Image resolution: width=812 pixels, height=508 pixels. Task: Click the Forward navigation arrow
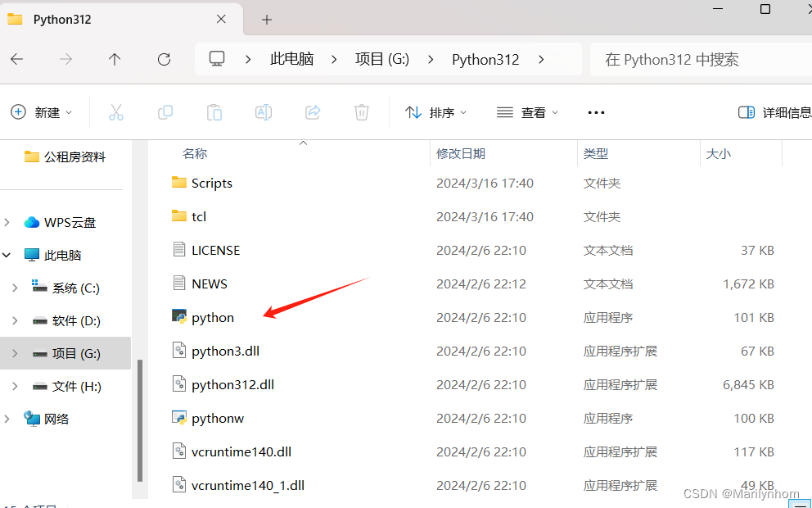click(x=65, y=59)
